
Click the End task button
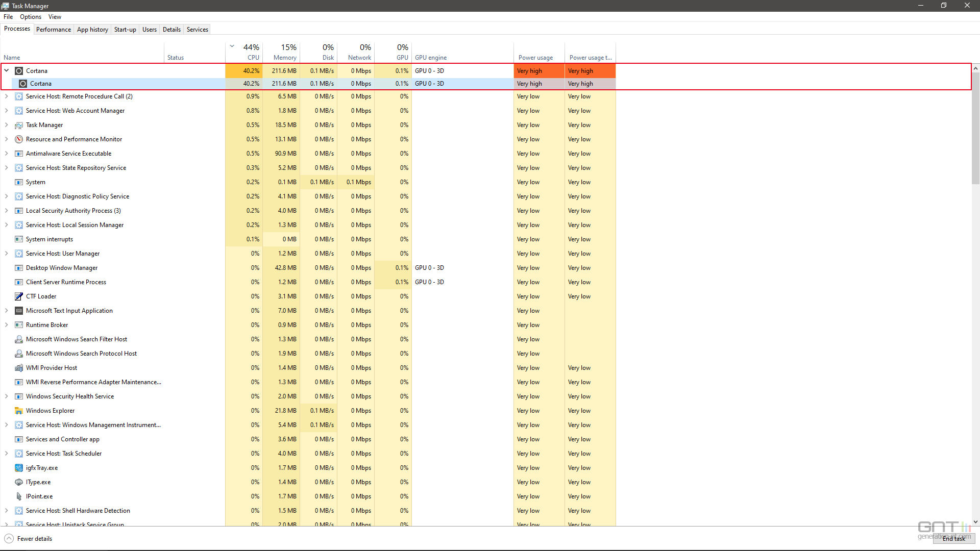click(953, 539)
